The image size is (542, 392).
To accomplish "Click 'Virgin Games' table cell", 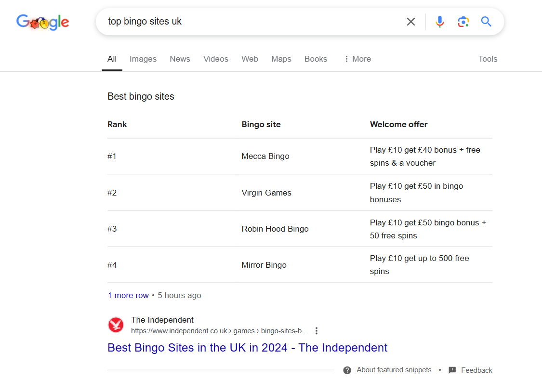I will click(266, 193).
